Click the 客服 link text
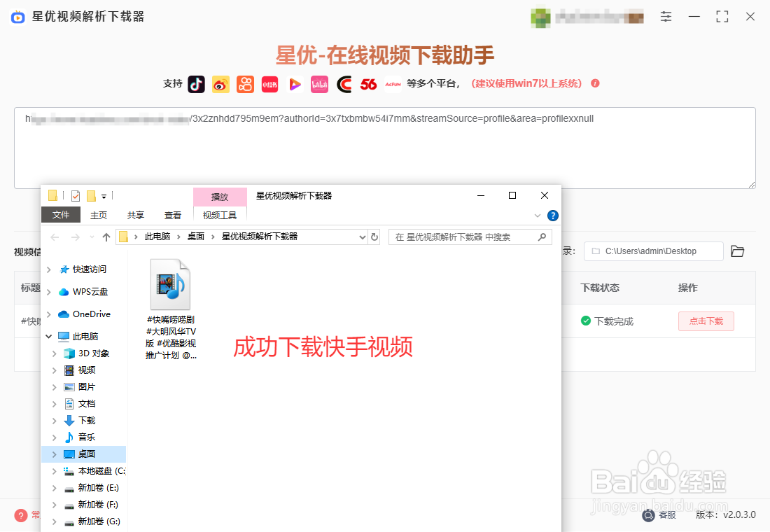 point(667,514)
